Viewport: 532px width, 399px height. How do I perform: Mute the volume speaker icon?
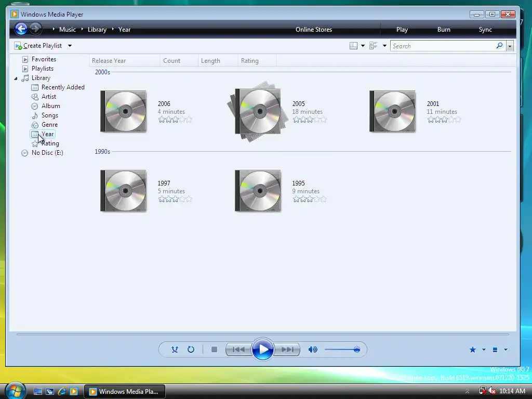pos(313,350)
